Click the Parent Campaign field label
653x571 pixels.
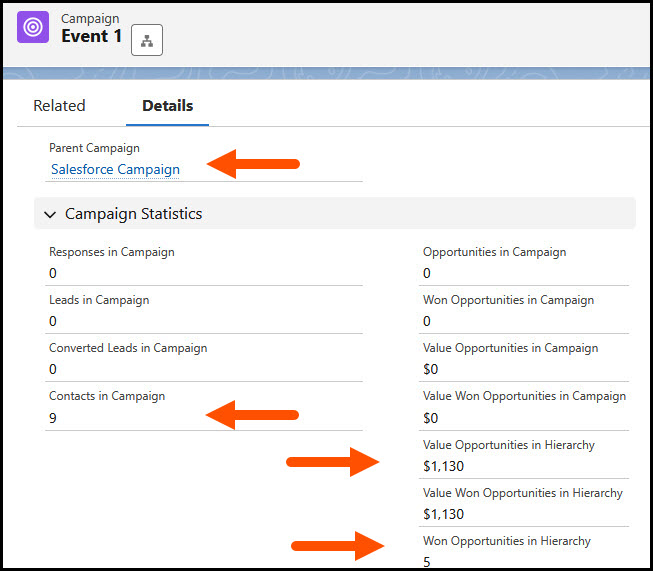click(x=94, y=148)
